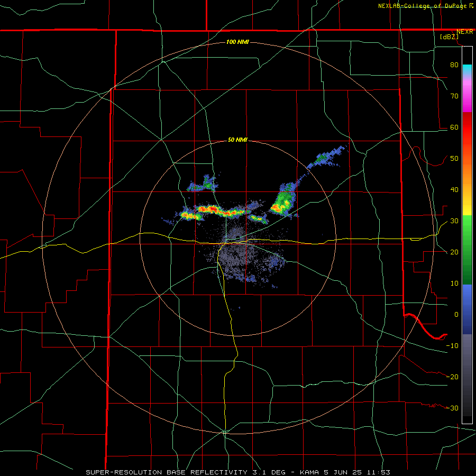This screenshot has height=476, width=476.
Task: Click the 20 value on the dBZ scale
Action: (x=454, y=252)
